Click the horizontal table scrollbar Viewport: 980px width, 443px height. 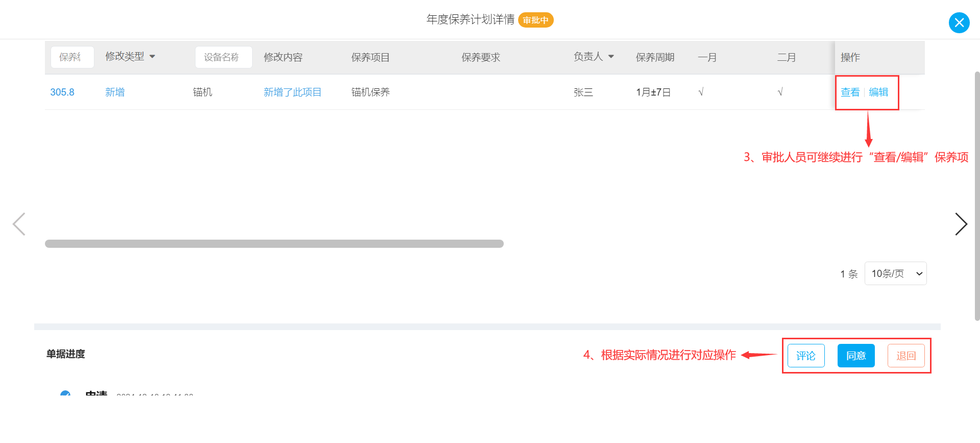pos(274,244)
